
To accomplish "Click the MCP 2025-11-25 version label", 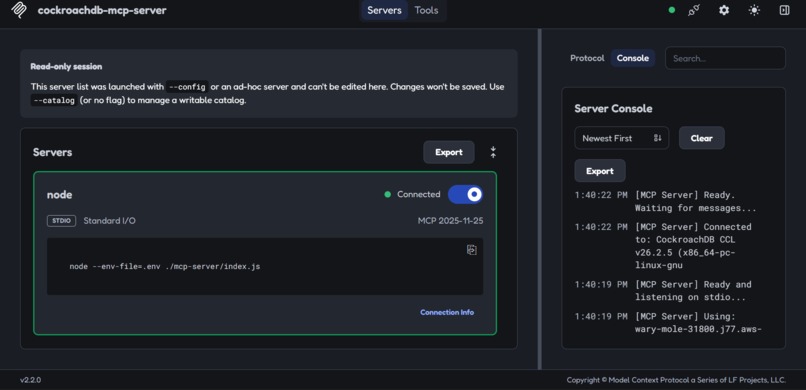I will tap(450, 221).
